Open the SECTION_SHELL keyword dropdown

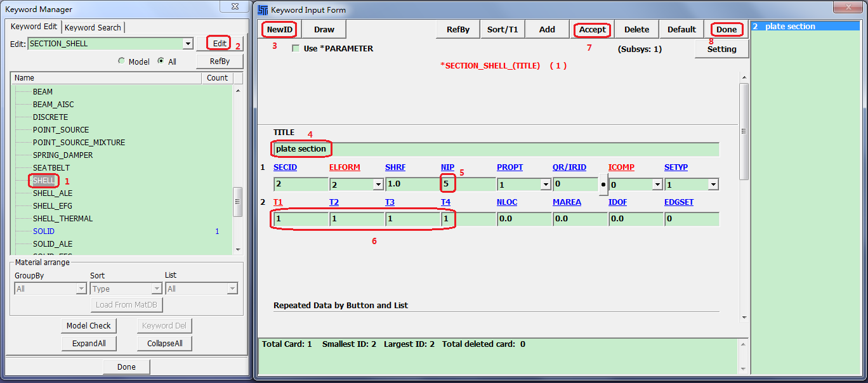(x=188, y=43)
